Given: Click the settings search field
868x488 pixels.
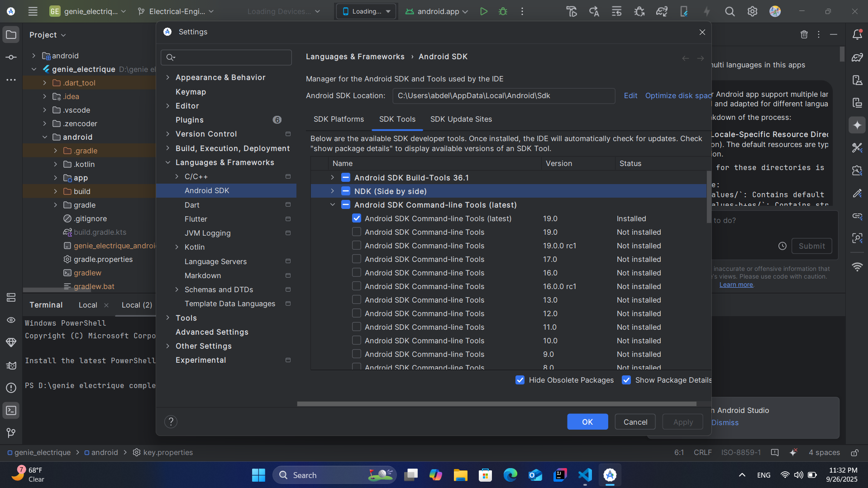Looking at the screenshot, I should [226, 57].
